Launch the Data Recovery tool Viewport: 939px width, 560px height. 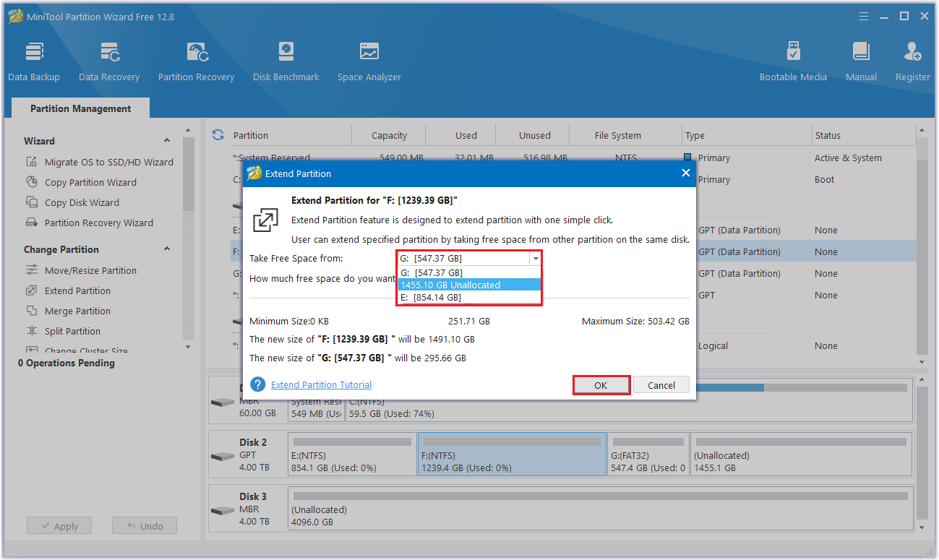pyautogui.click(x=109, y=62)
